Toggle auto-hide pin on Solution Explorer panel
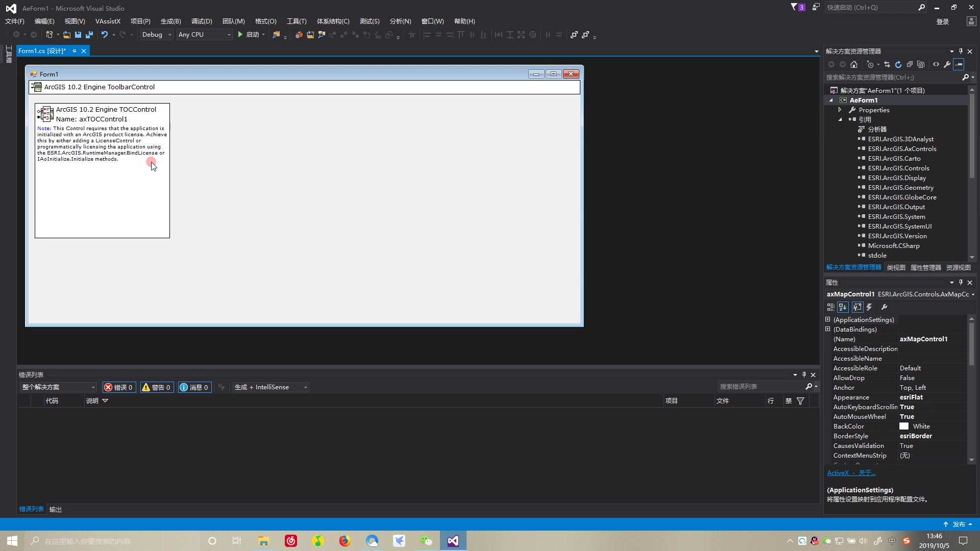This screenshot has height=551, width=980. (961, 51)
